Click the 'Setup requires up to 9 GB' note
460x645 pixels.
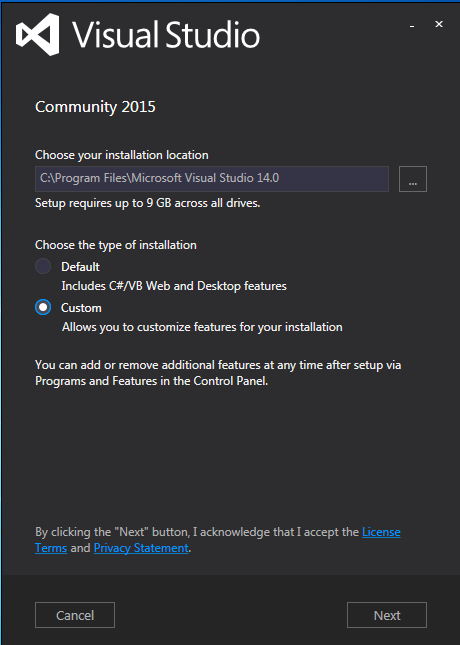(x=148, y=203)
